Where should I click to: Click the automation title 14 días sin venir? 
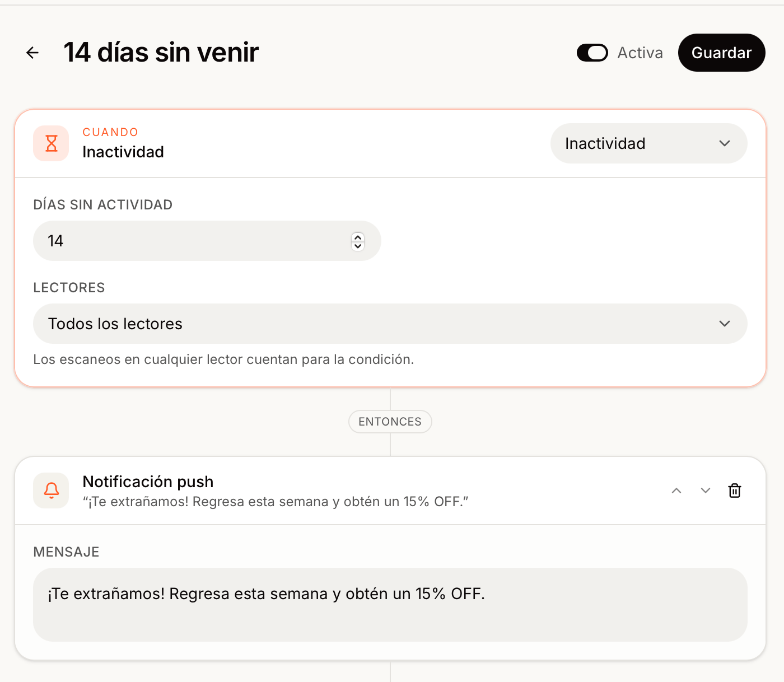(161, 53)
